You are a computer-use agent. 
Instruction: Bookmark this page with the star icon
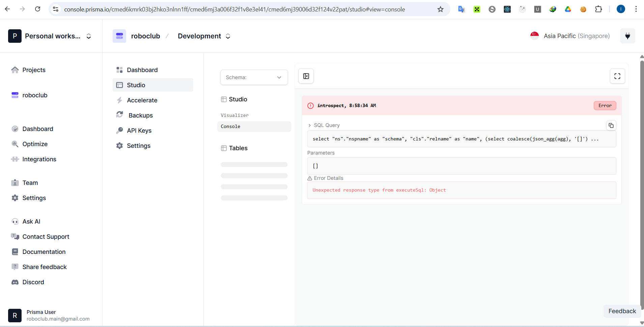[x=440, y=9]
